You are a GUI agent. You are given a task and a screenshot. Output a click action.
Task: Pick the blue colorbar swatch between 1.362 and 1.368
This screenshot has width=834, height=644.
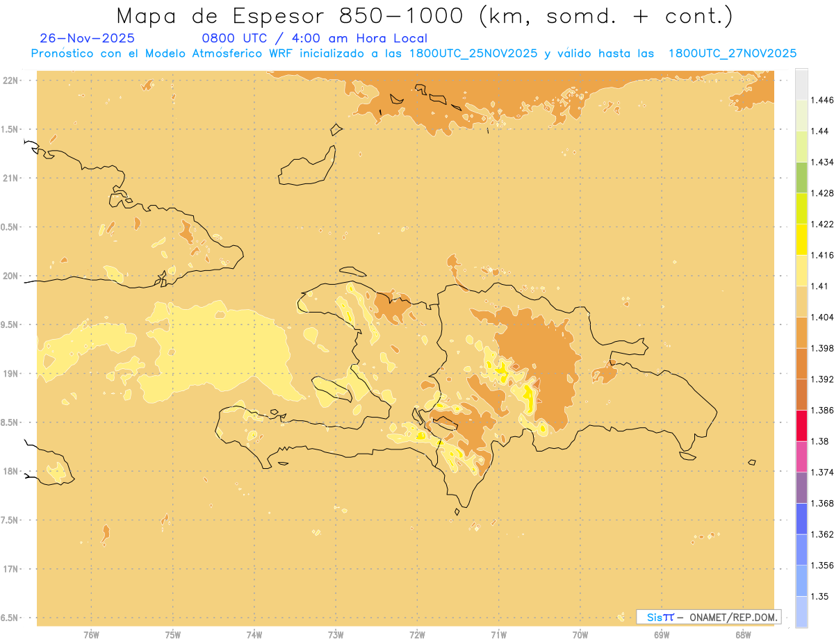click(801, 519)
